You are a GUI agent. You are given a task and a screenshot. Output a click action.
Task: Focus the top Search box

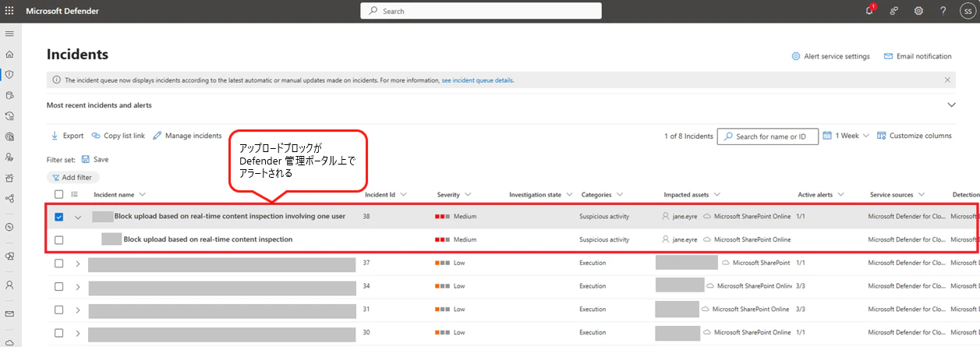tap(481, 11)
